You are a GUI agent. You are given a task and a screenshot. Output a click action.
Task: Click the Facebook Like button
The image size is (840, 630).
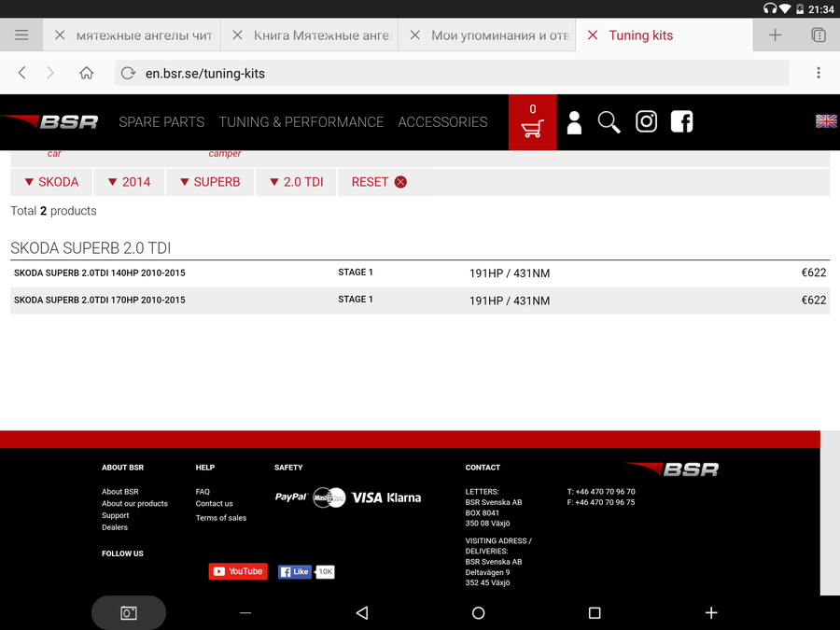point(295,572)
